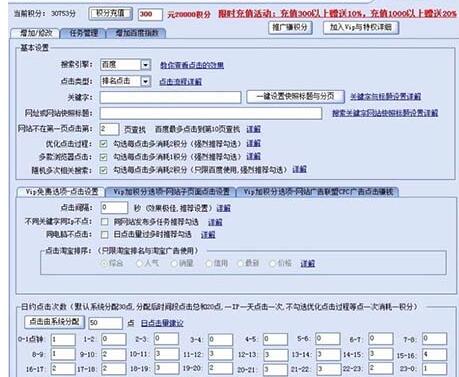Enable the 不同关键字同Ip不点 checkbox

(x=105, y=222)
